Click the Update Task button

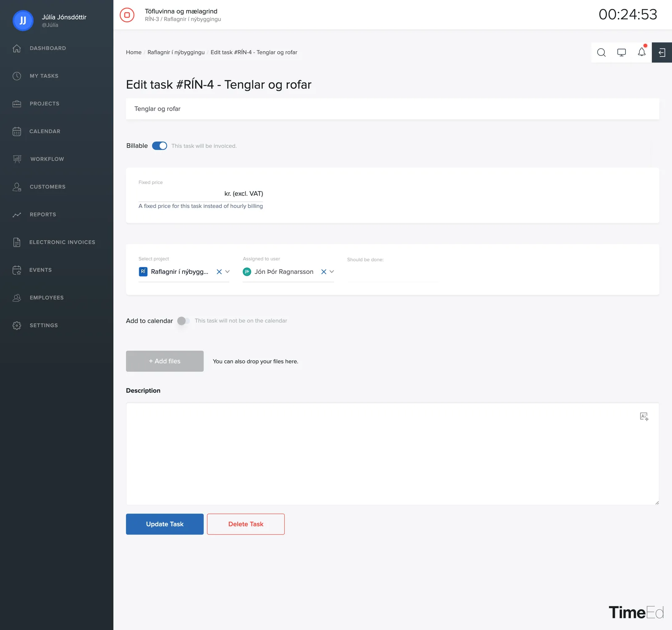tap(165, 524)
